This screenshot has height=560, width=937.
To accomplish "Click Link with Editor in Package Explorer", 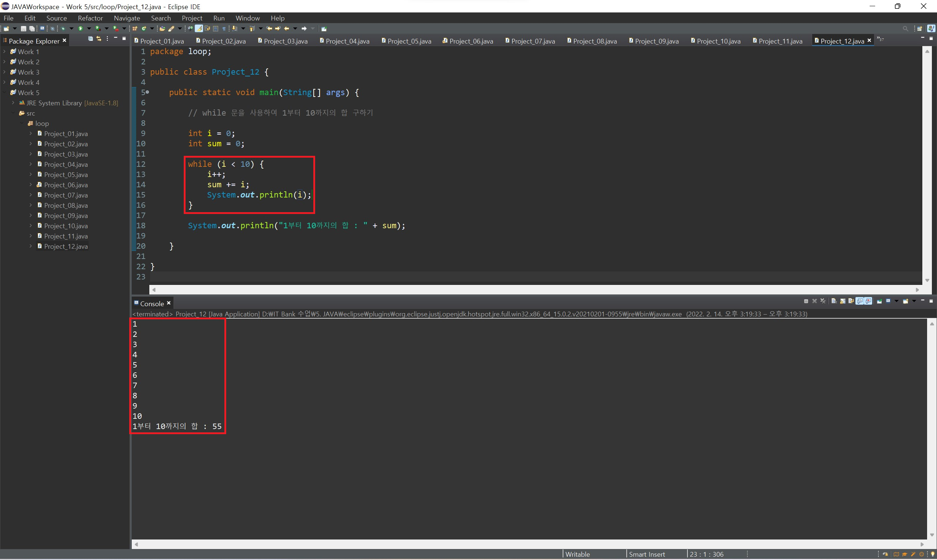I will pyautogui.click(x=99, y=38).
